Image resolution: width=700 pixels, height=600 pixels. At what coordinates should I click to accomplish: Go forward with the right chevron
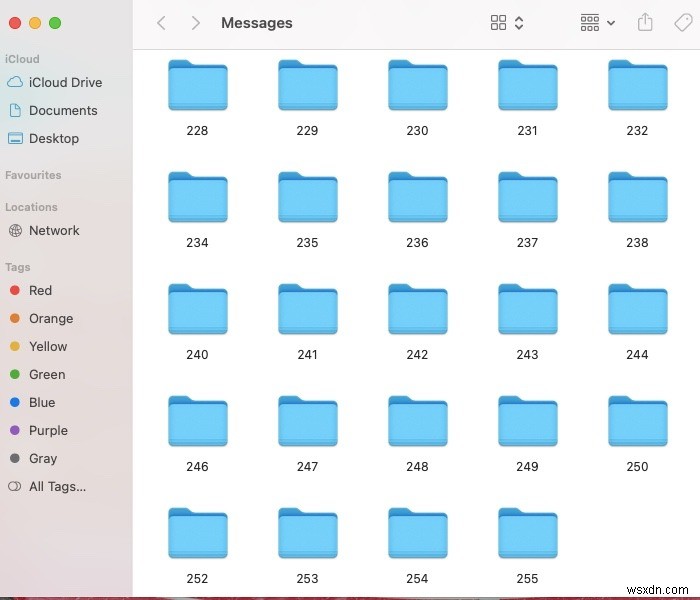[195, 23]
